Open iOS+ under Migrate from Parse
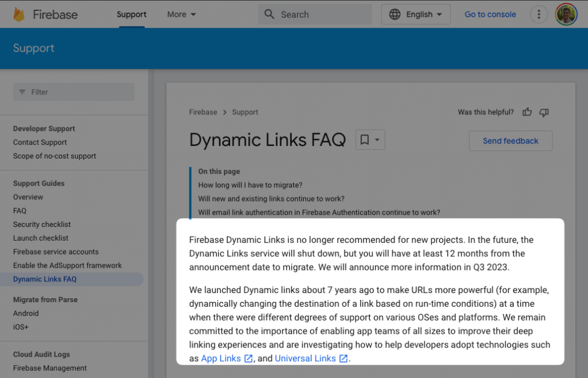Screen dimensions: 588x378 click(21, 327)
